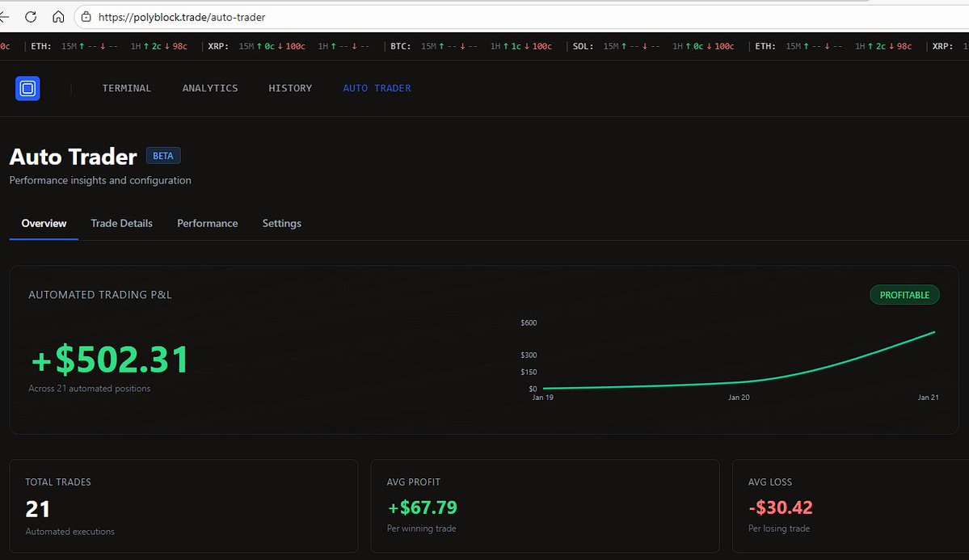Screen dimensions: 969x560
Task: Open the HISTORY section
Action: point(290,88)
